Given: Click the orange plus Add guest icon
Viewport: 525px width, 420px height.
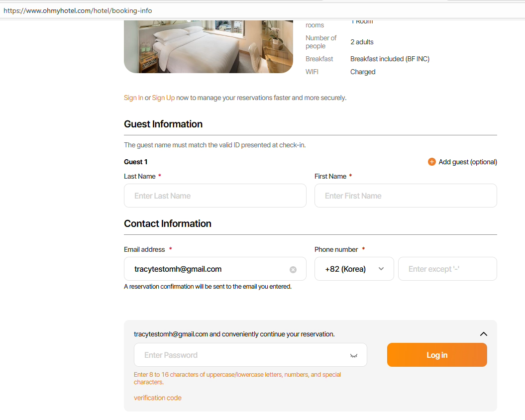Looking at the screenshot, I should pos(432,162).
